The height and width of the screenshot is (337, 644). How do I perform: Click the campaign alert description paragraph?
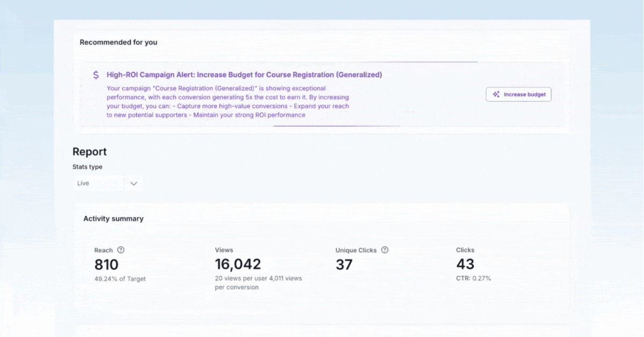point(228,101)
